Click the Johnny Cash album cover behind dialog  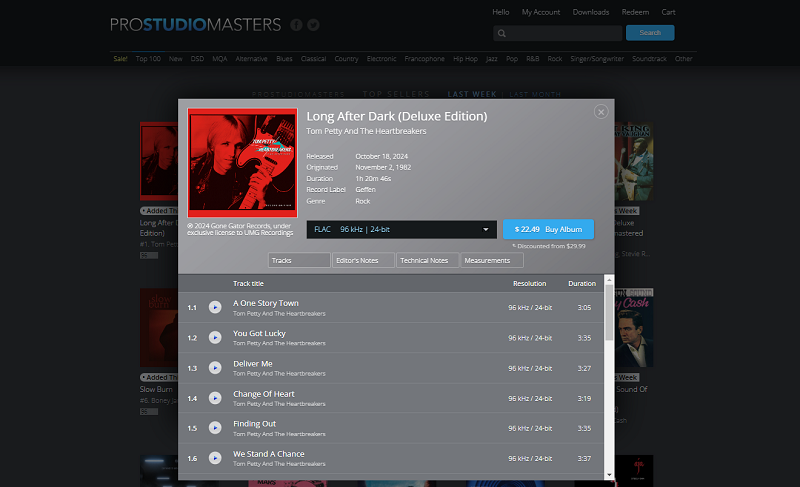click(634, 328)
